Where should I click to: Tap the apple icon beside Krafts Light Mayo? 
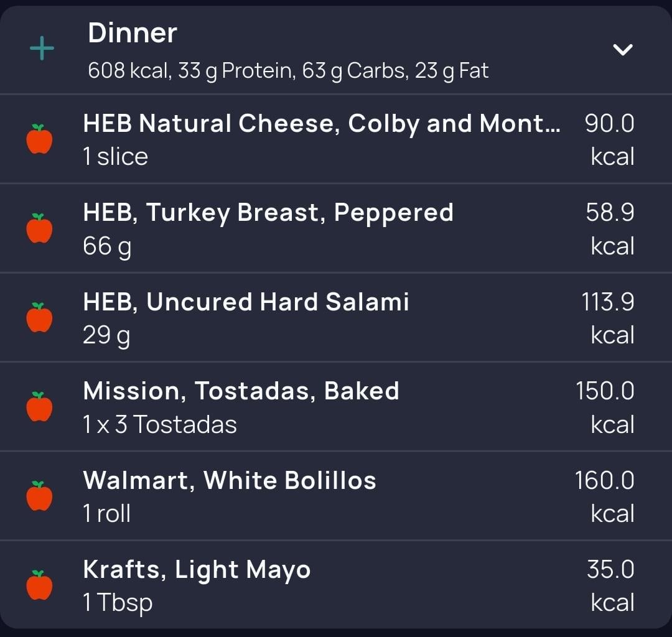click(39, 585)
